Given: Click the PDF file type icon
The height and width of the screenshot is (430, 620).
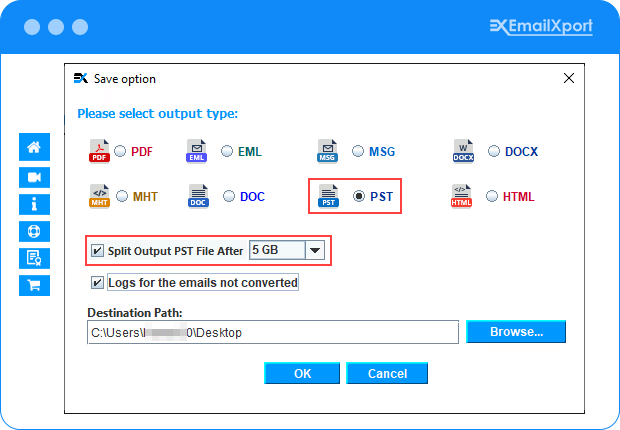Looking at the screenshot, I should (99, 152).
